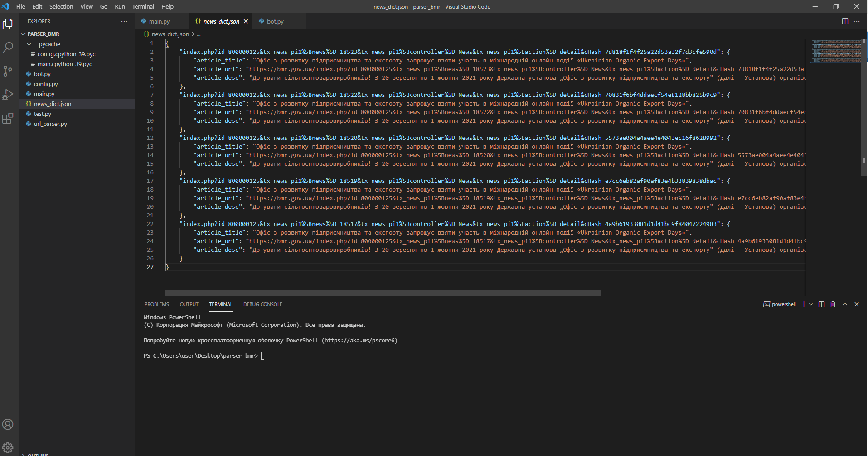Open editor more actions menu
868x456 pixels.
click(857, 21)
